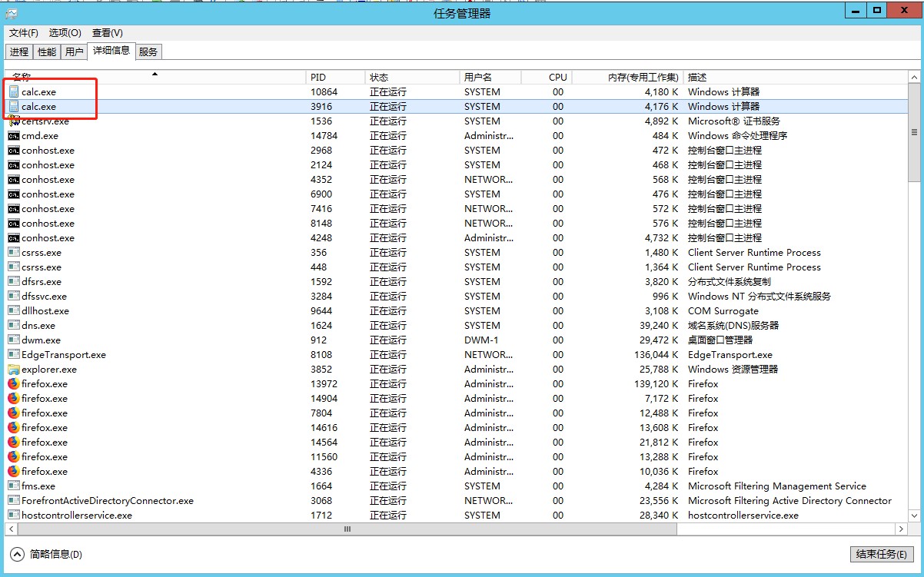924x577 pixels.
Task: Click the DWM-1 user name cell
Action: (481, 340)
